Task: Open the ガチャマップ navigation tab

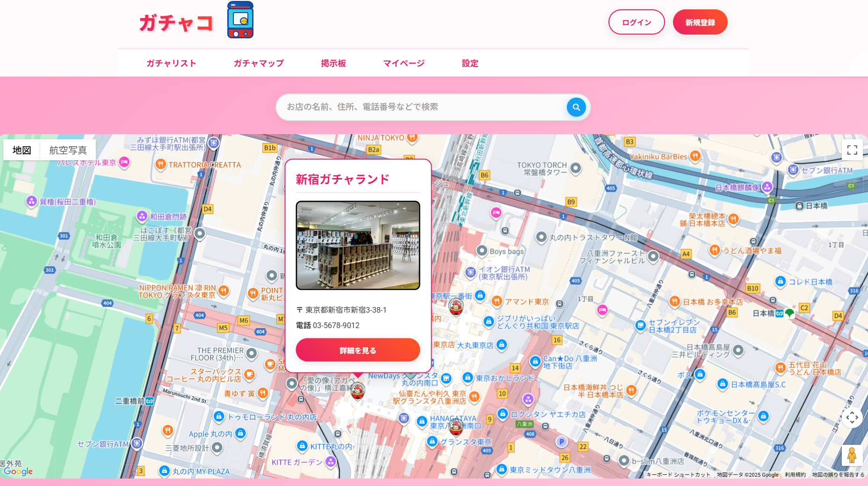Action: (x=259, y=63)
